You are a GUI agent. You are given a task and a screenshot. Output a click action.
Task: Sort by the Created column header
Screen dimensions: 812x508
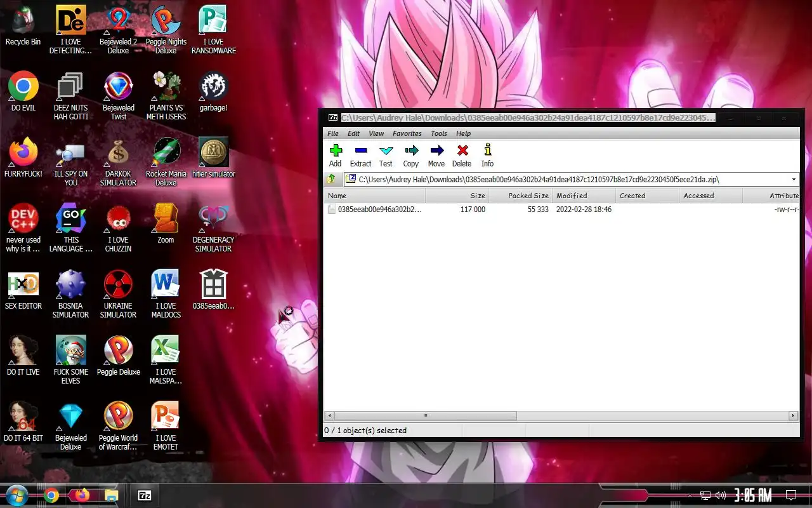click(647, 196)
